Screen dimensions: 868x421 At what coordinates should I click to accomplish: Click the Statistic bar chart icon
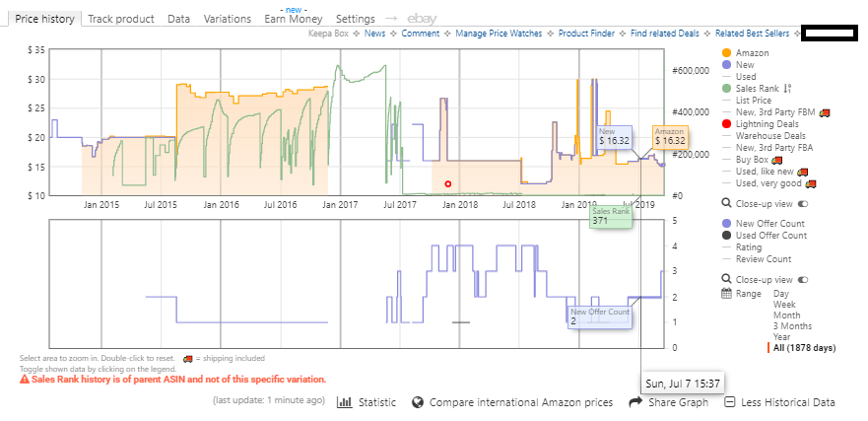pos(345,402)
